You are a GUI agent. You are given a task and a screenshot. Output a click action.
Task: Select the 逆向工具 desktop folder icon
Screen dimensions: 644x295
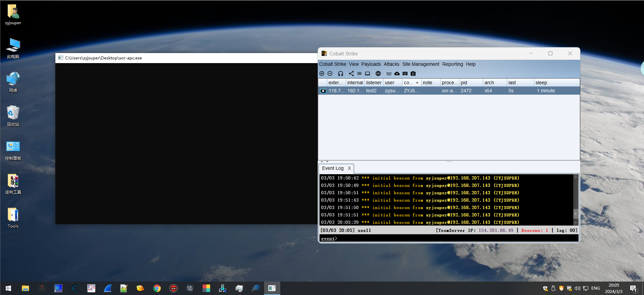(13, 184)
